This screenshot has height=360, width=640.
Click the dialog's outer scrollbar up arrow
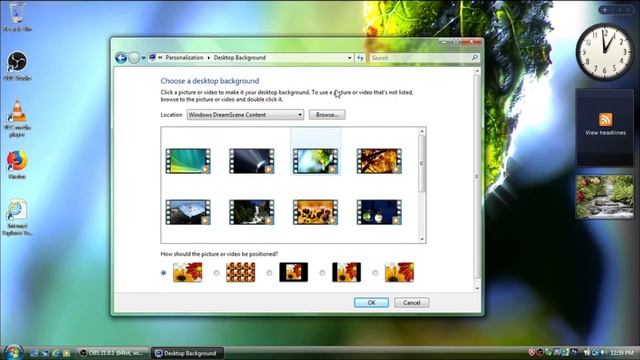[x=477, y=71]
